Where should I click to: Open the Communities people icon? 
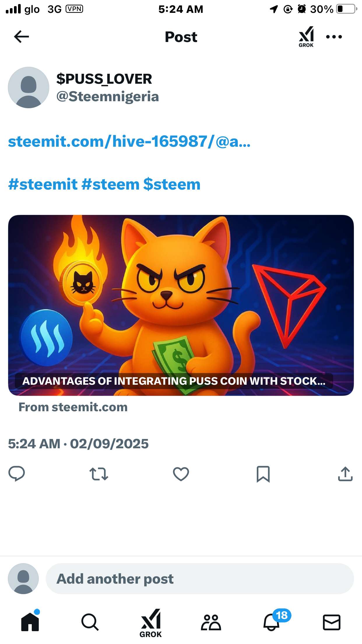point(211,622)
